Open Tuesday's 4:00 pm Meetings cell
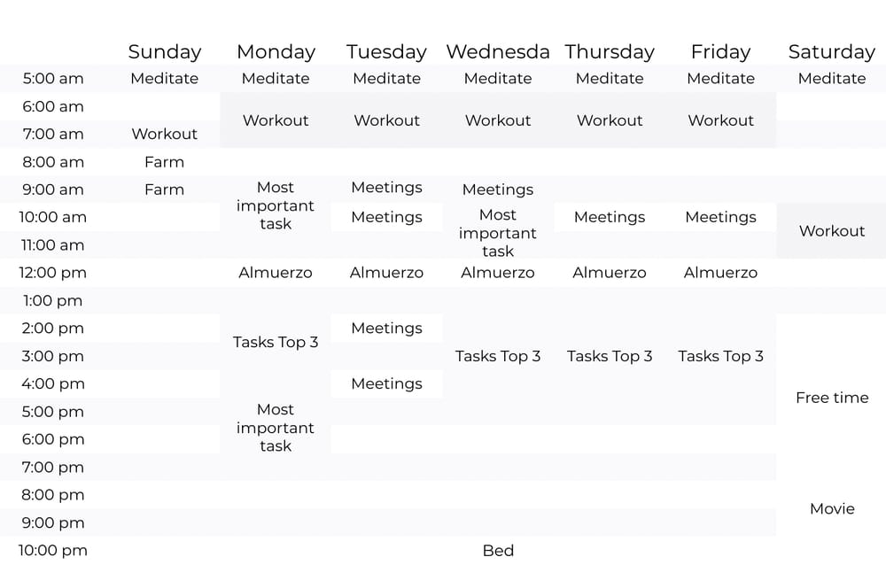The width and height of the screenshot is (886, 588). (386, 384)
